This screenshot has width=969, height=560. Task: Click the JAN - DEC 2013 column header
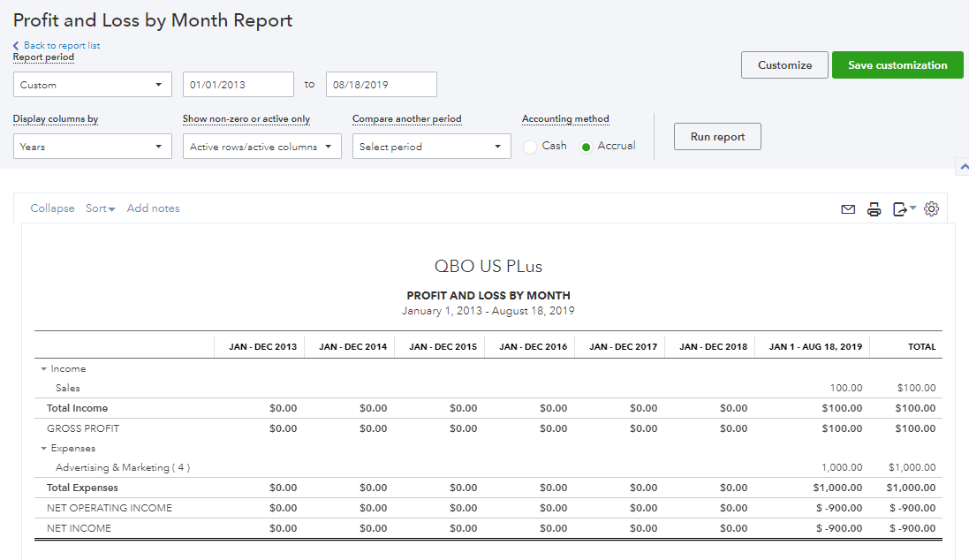[262, 347]
